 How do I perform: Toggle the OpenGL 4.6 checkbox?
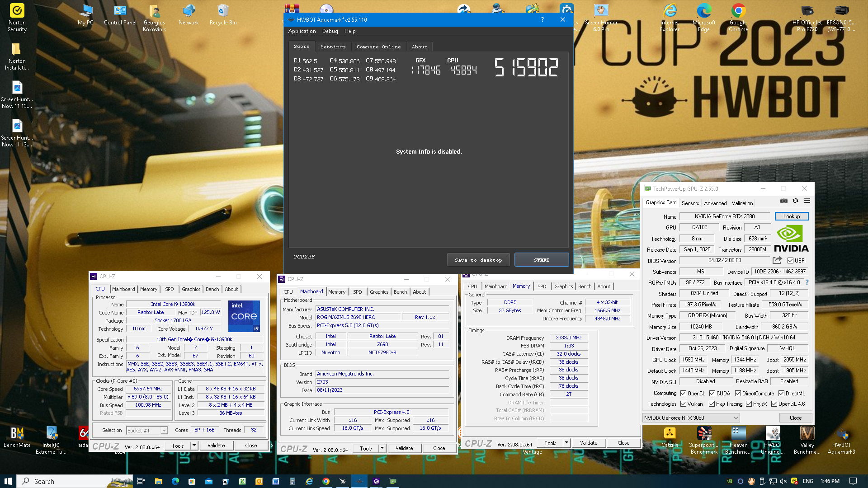tap(774, 404)
